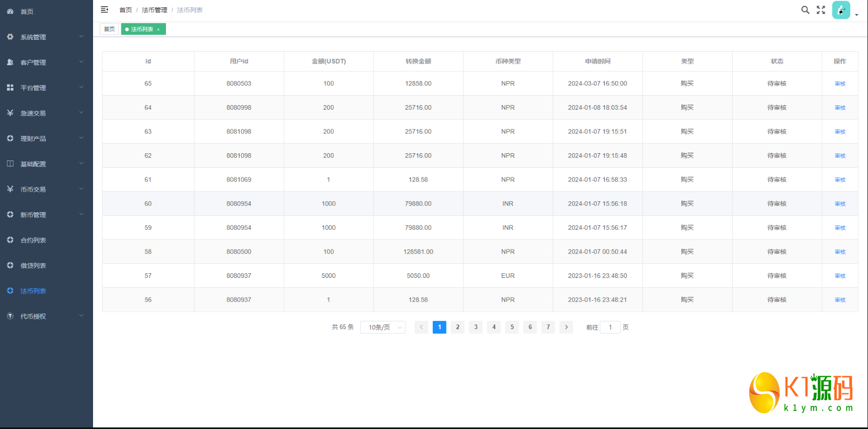Expand the 基础配置 menu chevron
The width and height of the screenshot is (868, 429).
(81, 163)
